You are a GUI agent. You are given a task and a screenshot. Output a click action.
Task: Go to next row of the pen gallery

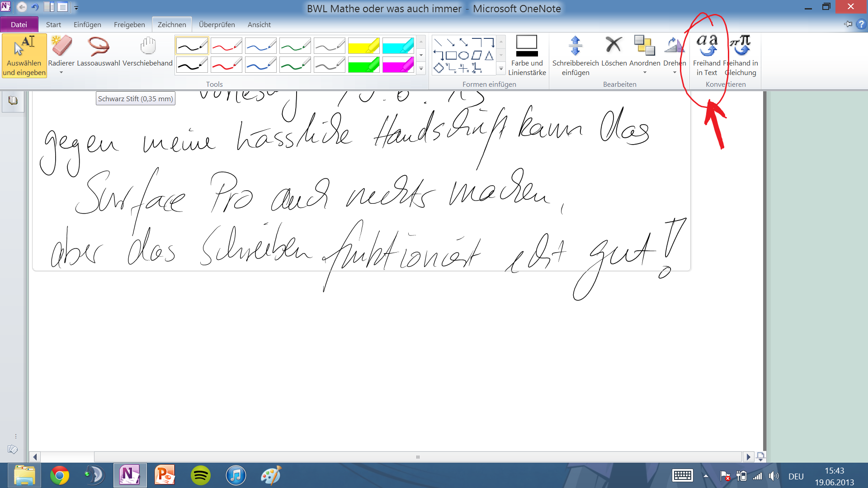(421, 55)
